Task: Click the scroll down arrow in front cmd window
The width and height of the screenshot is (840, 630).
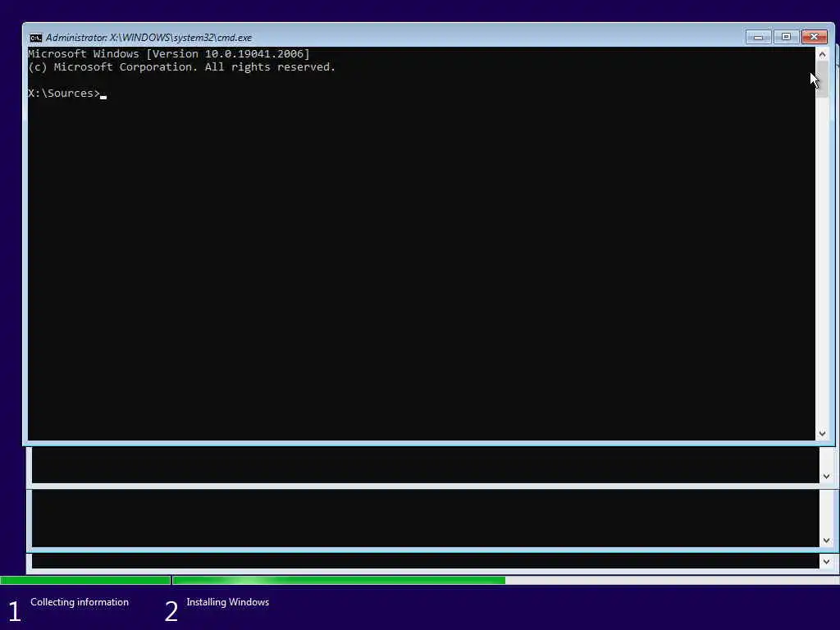Action: pyautogui.click(x=822, y=433)
